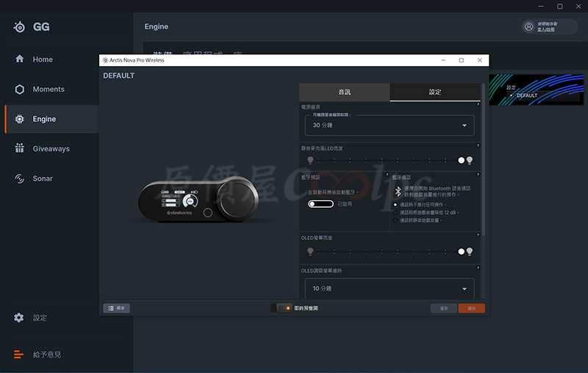The height and width of the screenshot is (373, 588).
Task: Open the Home page in sidebar
Action: [43, 59]
